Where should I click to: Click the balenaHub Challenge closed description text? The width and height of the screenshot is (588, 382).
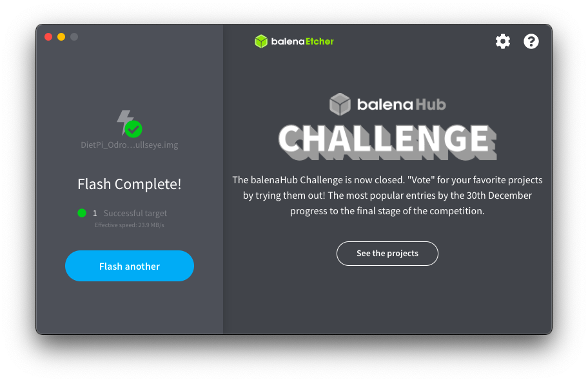coord(387,196)
